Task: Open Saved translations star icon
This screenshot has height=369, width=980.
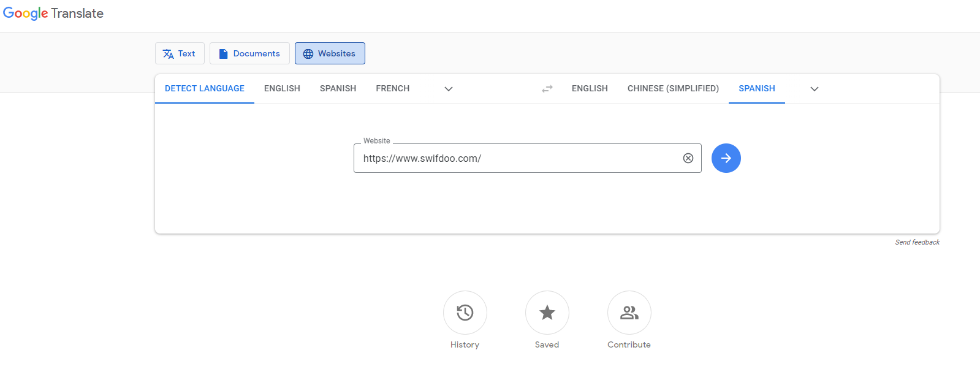Action: coord(547,313)
